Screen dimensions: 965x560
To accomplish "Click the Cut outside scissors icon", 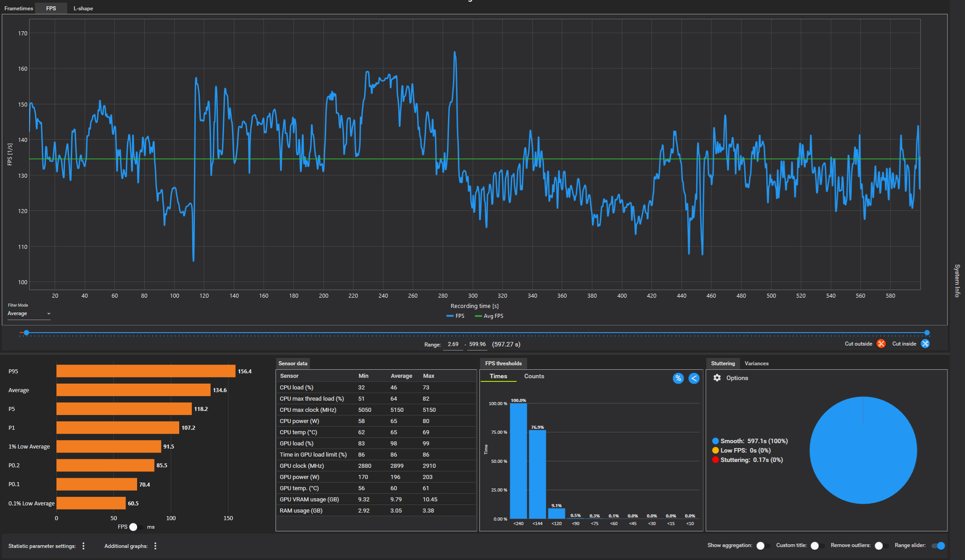I will [x=881, y=344].
